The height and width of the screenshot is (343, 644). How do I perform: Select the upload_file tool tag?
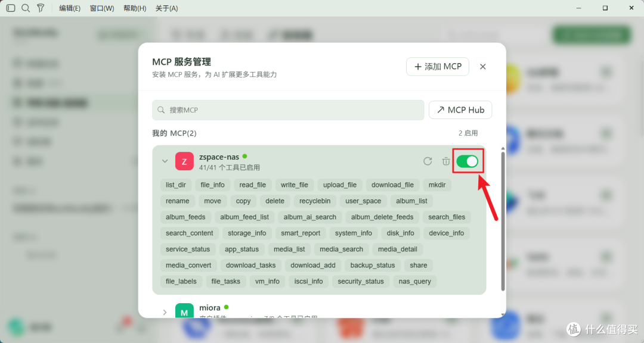tap(340, 185)
